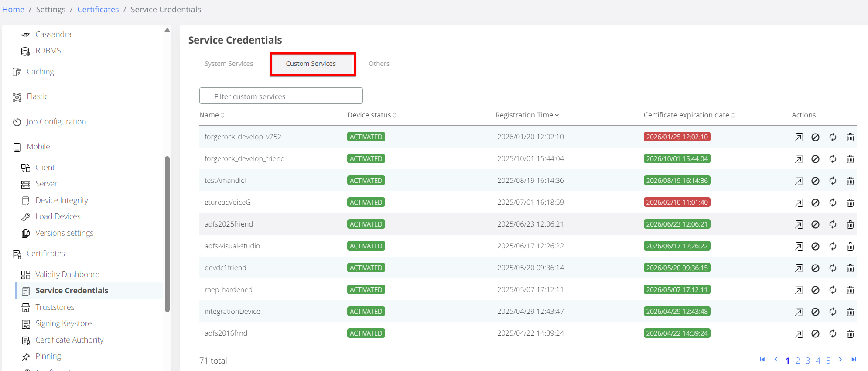Click the block icon for gtureacVoiceG row
The image size is (868, 371).
(x=815, y=203)
